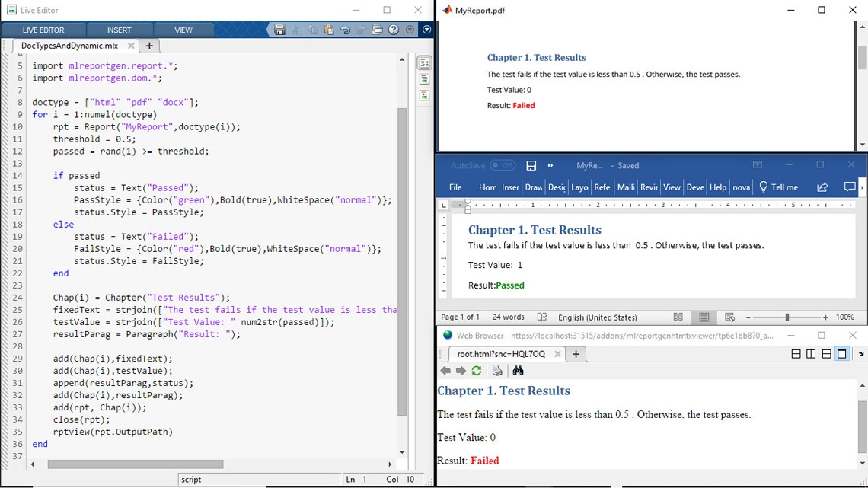This screenshot has width=868, height=488.
Task: Expand Word Quick Access toolbar overflow
Action: 550,165
